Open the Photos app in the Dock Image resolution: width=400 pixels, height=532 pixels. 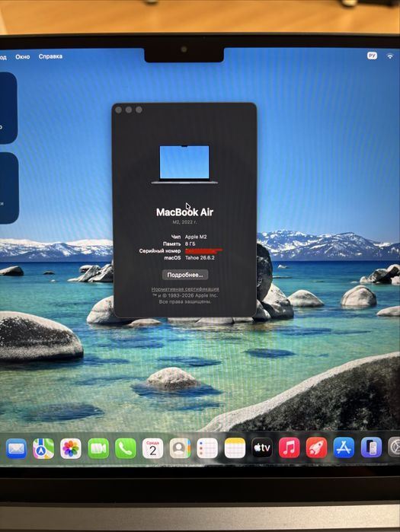71,448
